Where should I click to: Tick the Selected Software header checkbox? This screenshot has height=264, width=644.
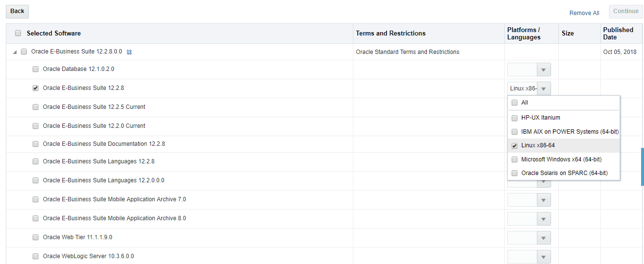point(18,33)
